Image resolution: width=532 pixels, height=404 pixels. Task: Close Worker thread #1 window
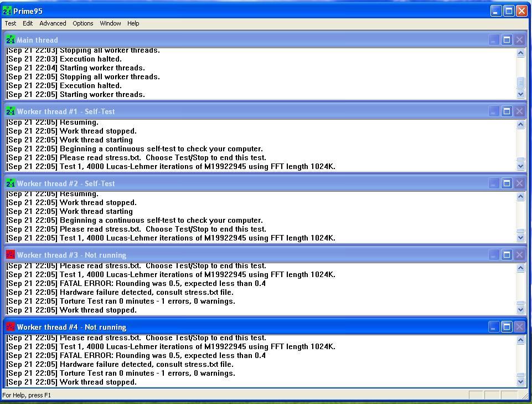(519, 111)
